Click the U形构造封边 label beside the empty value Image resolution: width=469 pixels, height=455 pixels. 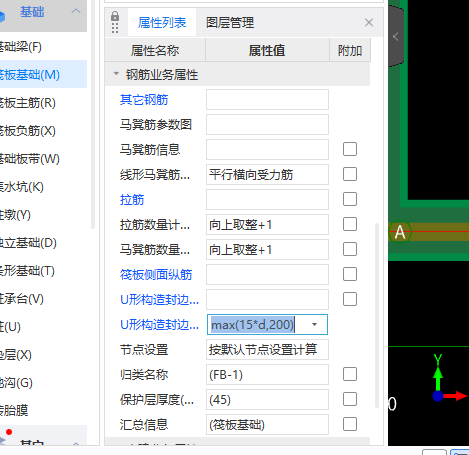click(x=159, y=300)
